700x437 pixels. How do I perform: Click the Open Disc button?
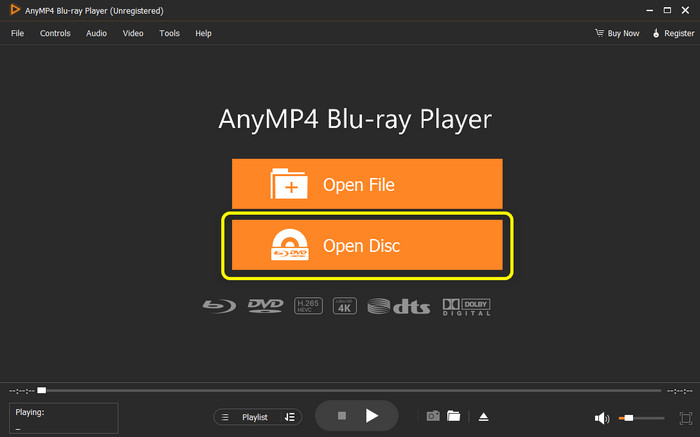click(367, 245)
